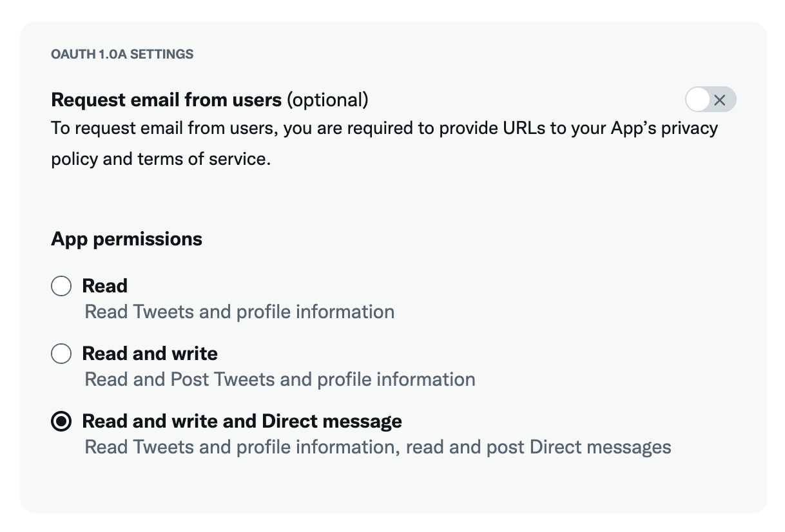Viewport: 785px width, 532px height.
Task: Click the Read and write and Direct message label
Action: pyautogui.click(x=242, y=421)
